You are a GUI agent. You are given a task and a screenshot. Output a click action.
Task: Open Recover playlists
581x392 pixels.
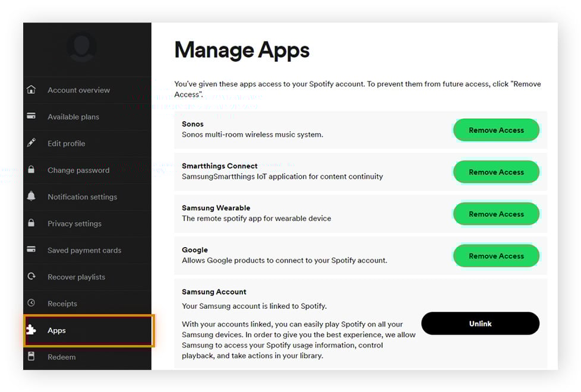point(76,277)
